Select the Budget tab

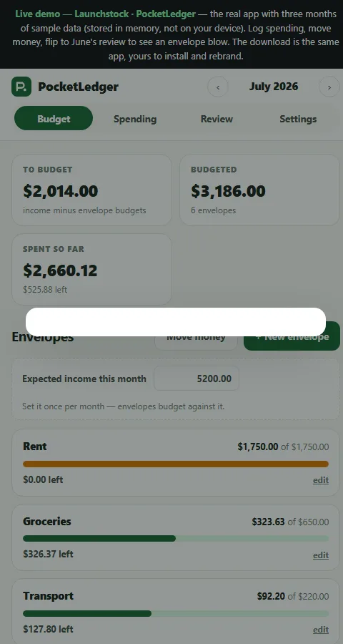54,118
